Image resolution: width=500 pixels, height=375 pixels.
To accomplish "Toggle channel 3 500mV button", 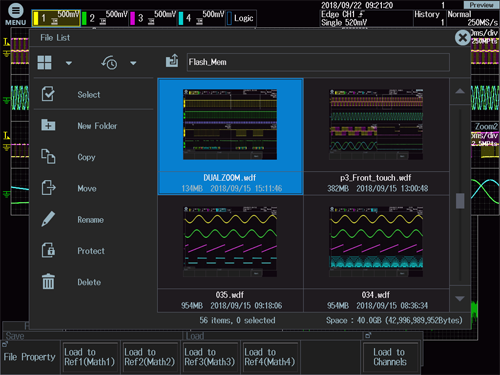I will point(153,18).
